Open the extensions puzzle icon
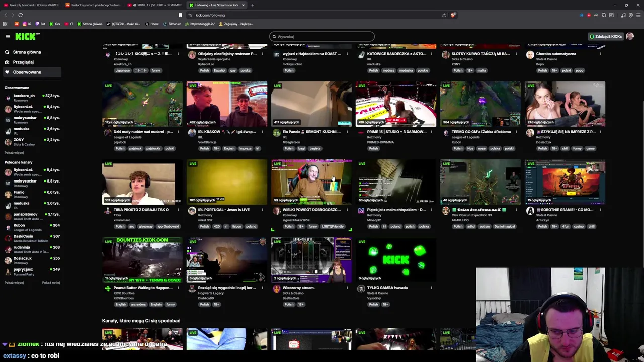The width and height of the screenshot is (644, 362). (604, 15)
